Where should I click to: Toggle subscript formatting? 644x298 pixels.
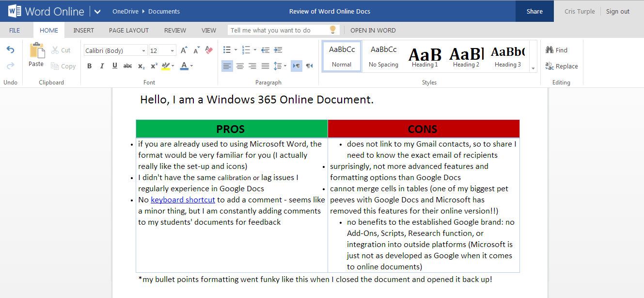pos(141,66)
